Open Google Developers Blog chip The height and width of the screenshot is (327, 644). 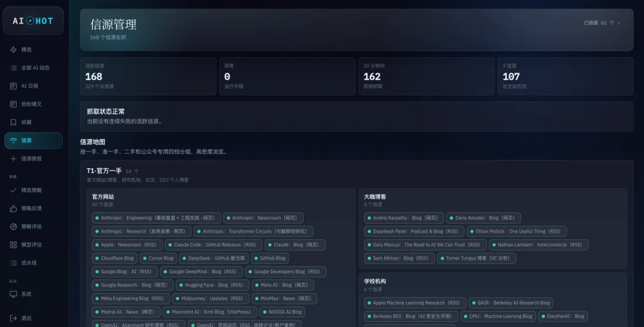click(x=286, y=272)
